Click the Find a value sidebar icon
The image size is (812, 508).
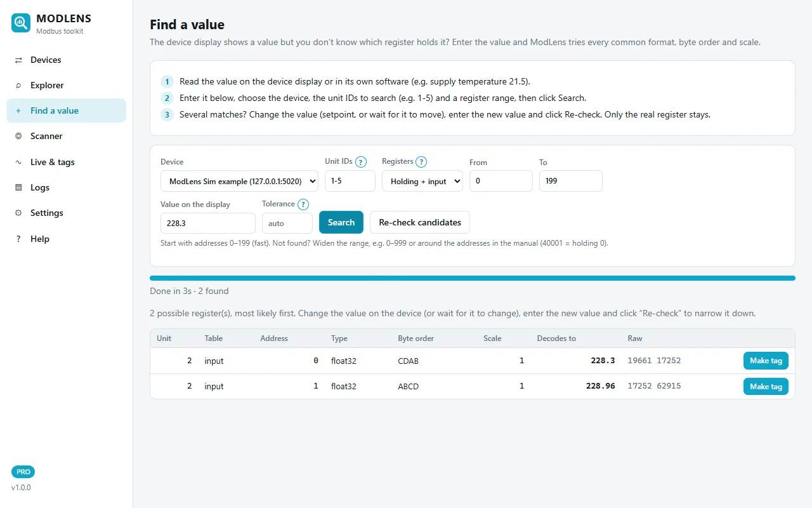pos(18,110)
